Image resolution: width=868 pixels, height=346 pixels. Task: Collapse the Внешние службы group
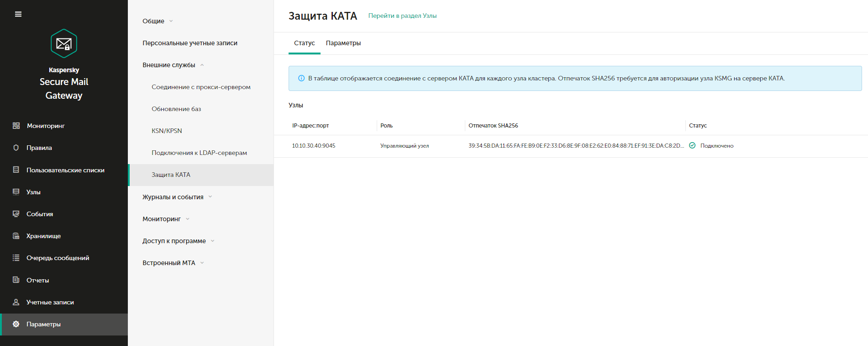click(x=173, y=65)
